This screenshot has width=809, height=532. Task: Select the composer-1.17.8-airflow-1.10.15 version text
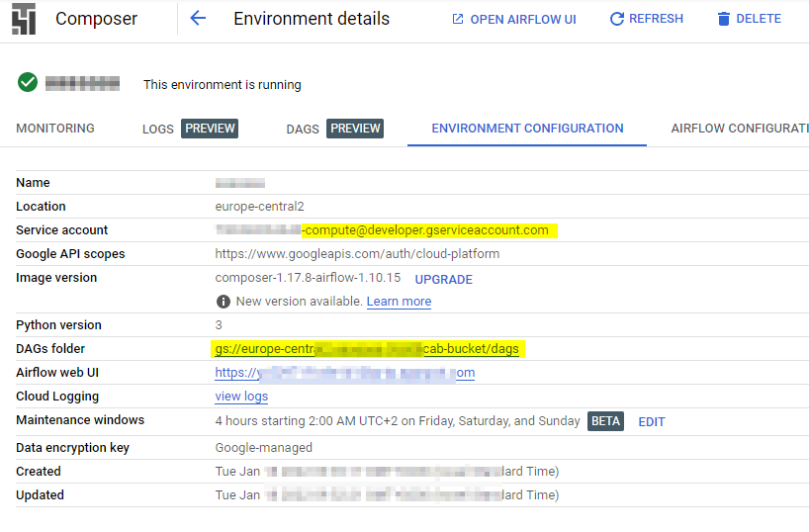click(x=308, y=278)
